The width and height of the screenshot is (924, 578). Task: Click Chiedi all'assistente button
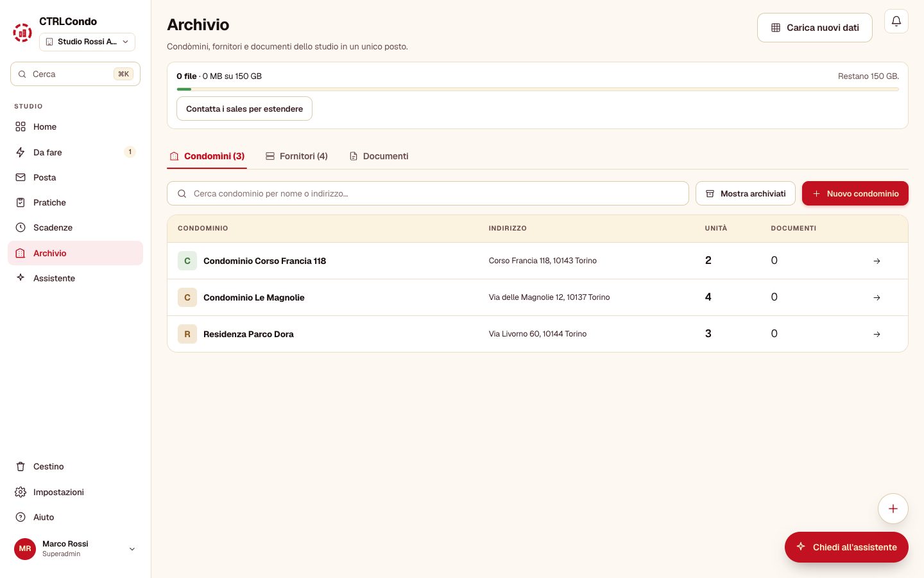(x=846, y=547)
